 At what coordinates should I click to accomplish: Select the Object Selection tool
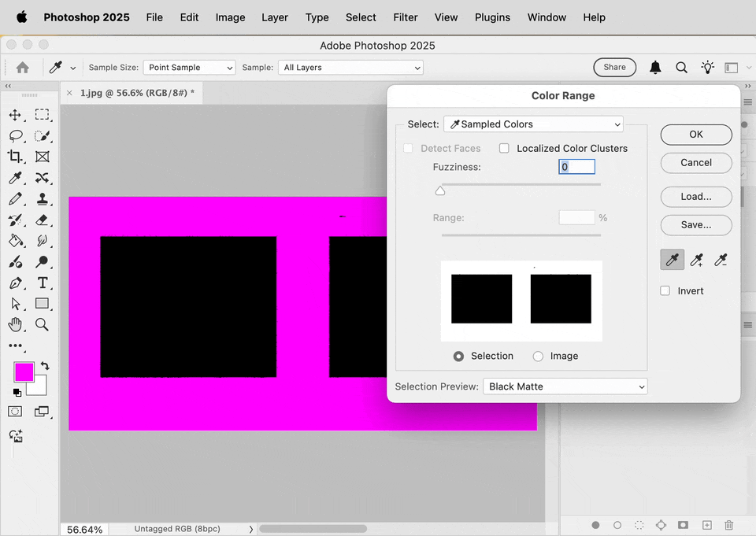point(43,136)
